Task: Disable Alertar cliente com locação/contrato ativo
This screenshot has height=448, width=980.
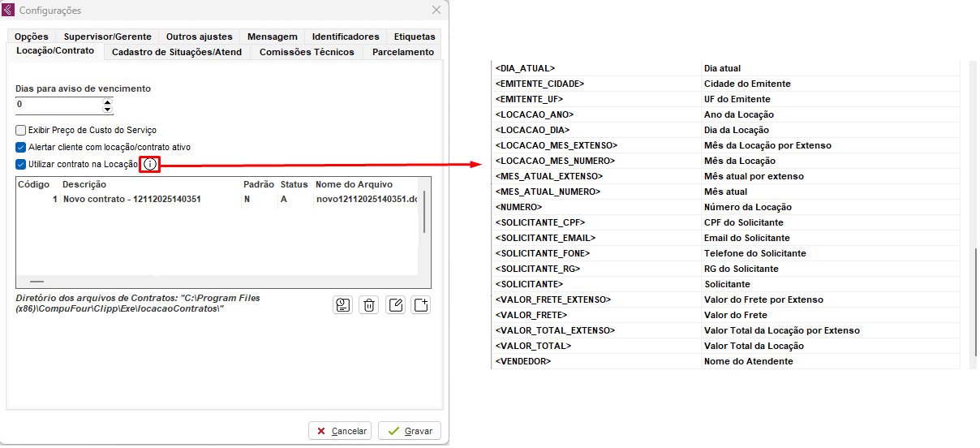Action: 21,148
